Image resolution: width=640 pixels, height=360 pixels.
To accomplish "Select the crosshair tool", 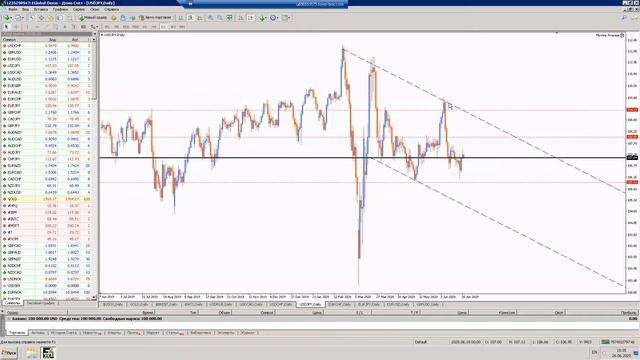I will coord(16,27).
